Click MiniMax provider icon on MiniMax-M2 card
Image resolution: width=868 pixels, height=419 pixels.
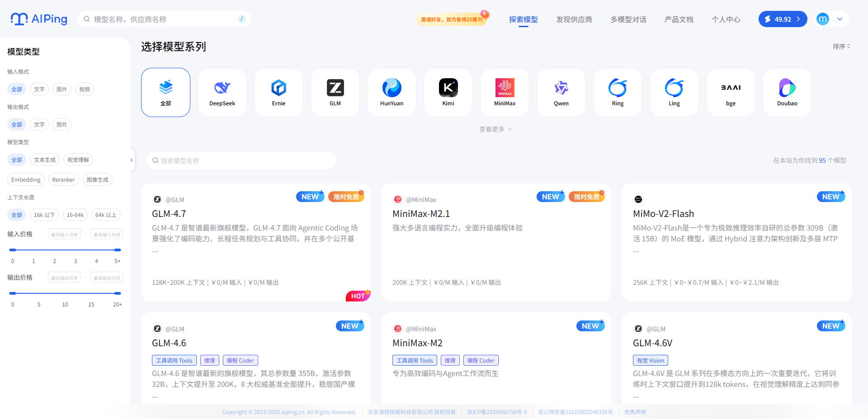(398, 329)
